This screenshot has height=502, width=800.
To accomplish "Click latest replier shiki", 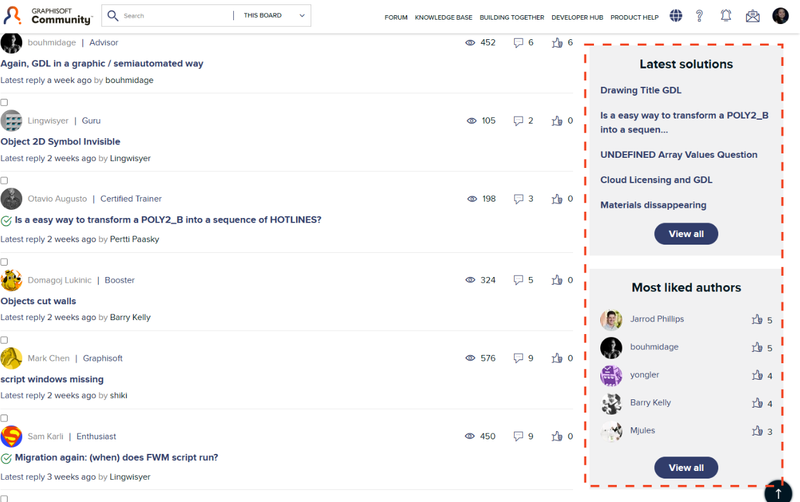I will [x=118, y=395].
